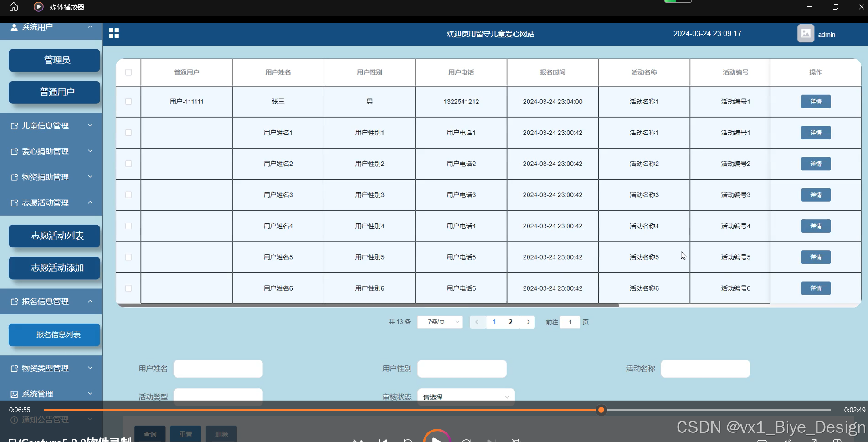
Task: Click the 前往 page number input
Action: coord(570,322)
